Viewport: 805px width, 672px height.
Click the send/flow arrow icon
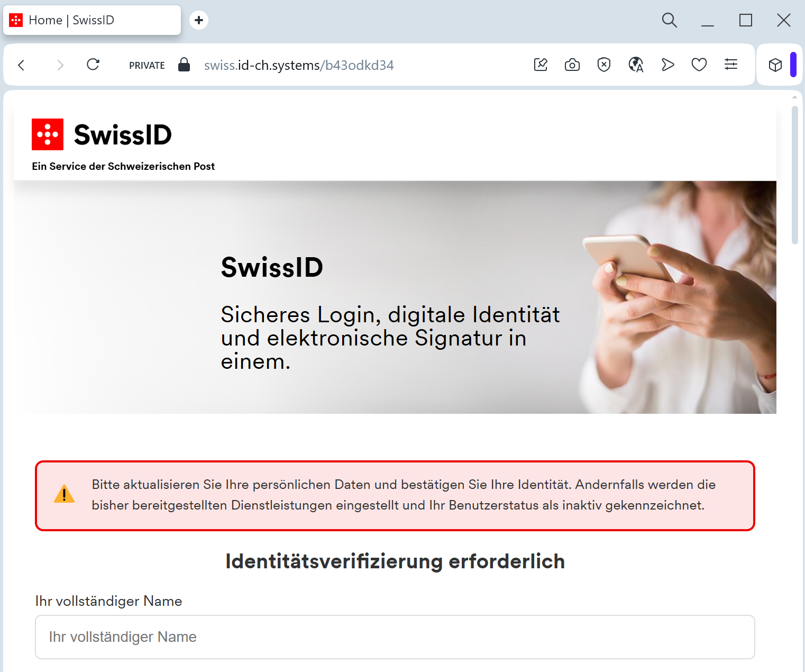tap(667, 65)
